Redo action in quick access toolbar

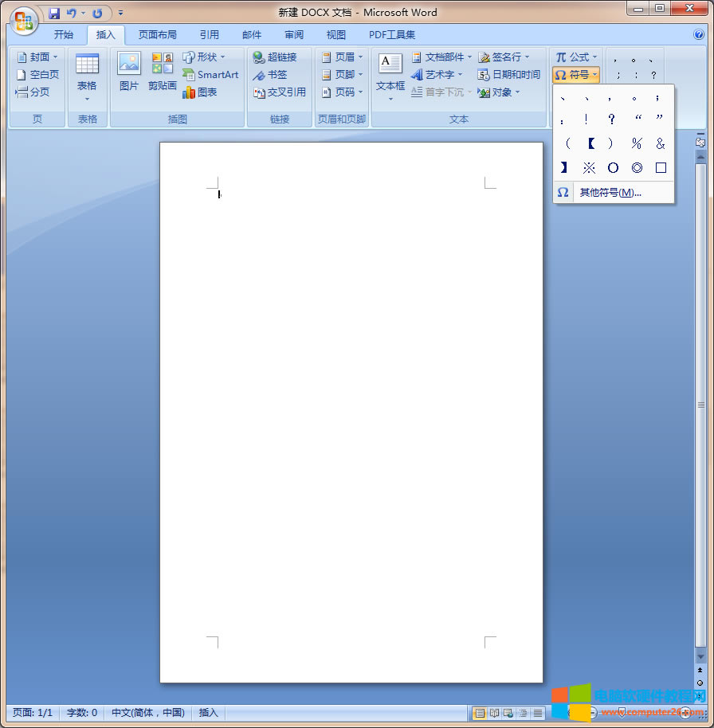pyautogui.click(x=97, y=13)
